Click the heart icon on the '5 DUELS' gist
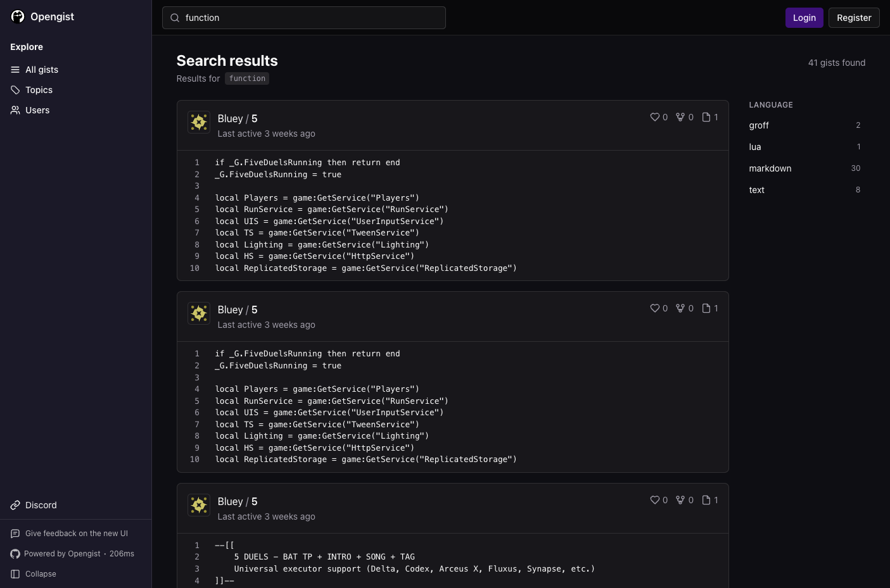Screen dimensions: 890x588 (655, 500)
